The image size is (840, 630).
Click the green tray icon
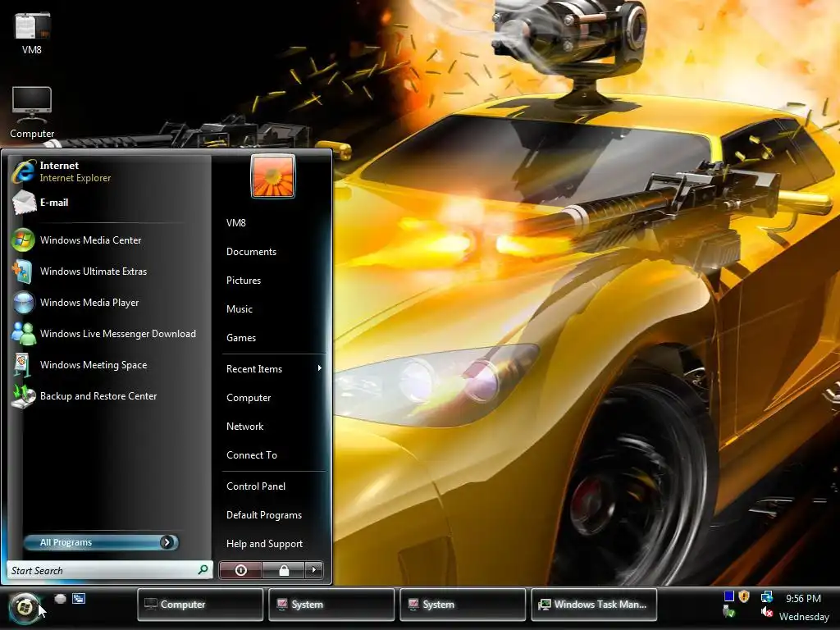tap(728, 611)
